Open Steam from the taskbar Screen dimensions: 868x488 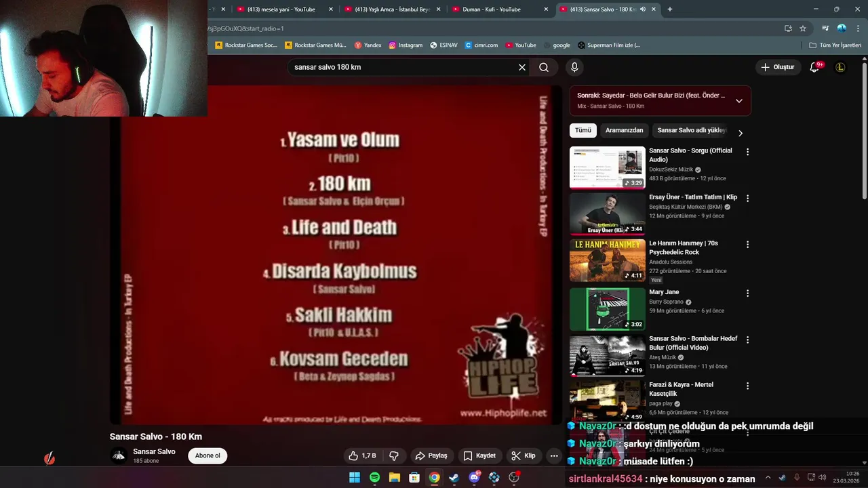[454, 477]
